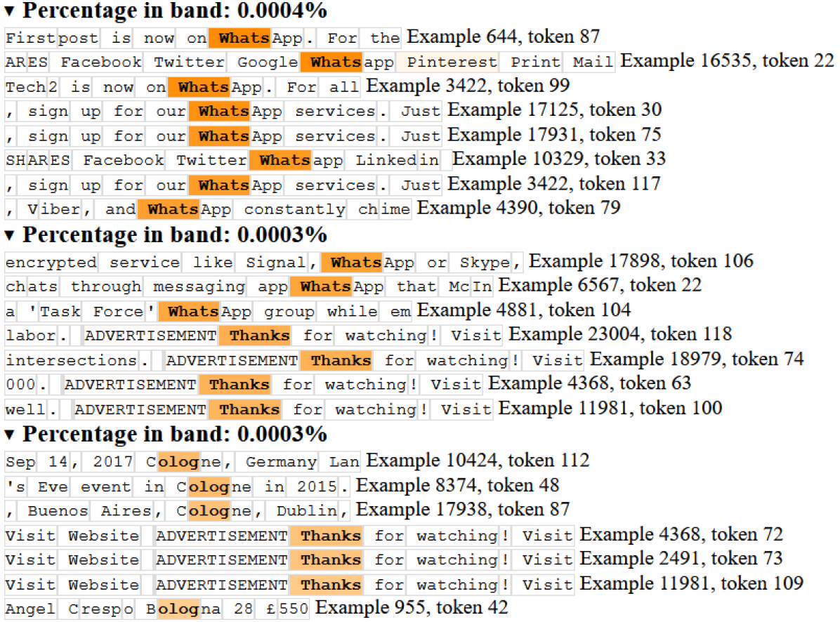Click the 'Example 4368, token 63' label

pos(590,384)
